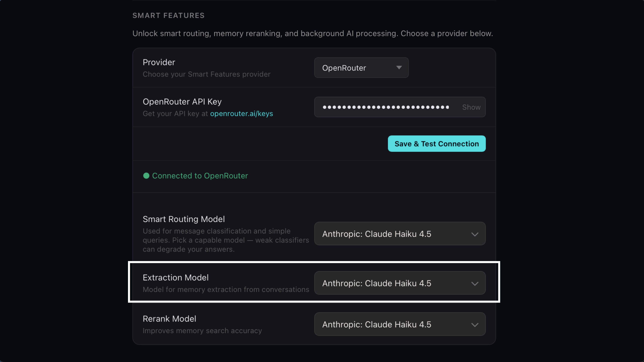Click the green connection status dot
The width and height of the screenshot is (644, 362).
pyautogui.click(x=146, y=176)
